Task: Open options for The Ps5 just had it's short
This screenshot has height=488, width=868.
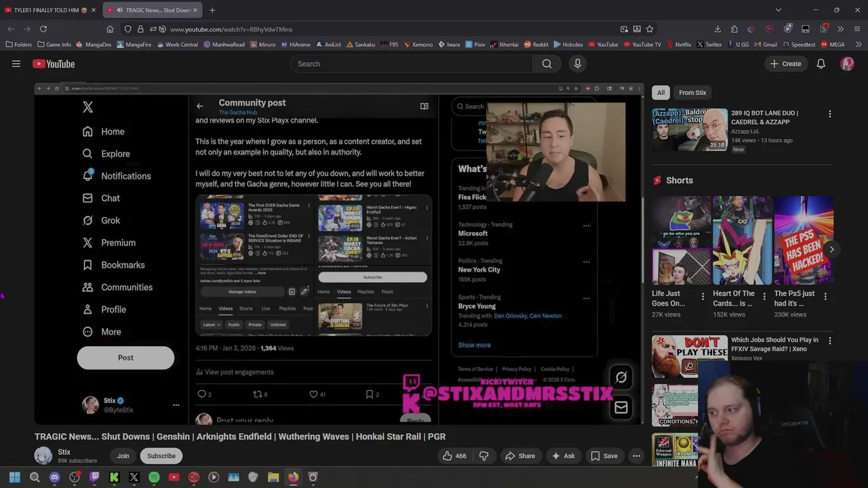Action: [825, 297]
